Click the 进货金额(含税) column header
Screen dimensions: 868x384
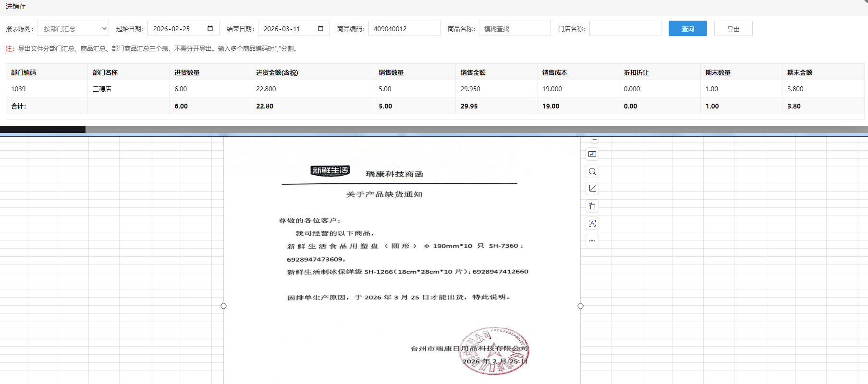[x=277, y=72]
